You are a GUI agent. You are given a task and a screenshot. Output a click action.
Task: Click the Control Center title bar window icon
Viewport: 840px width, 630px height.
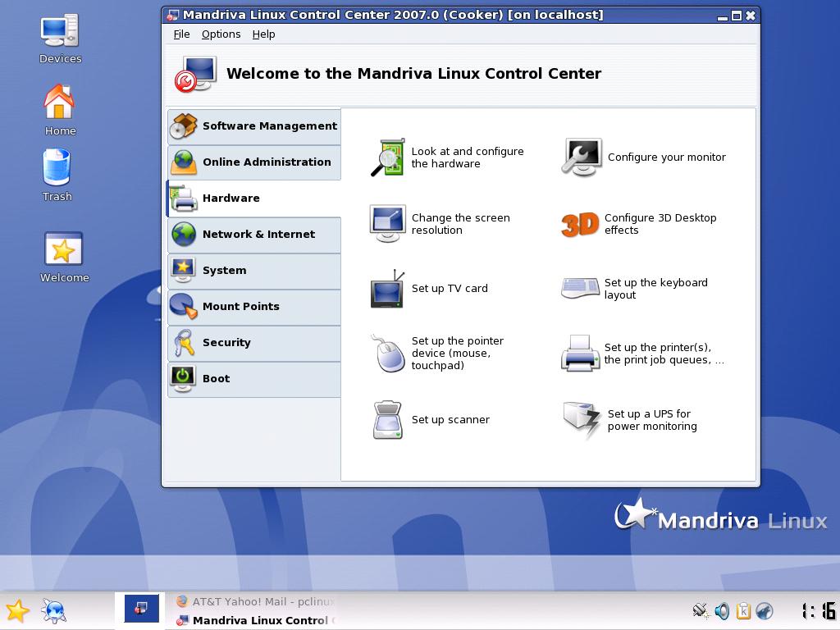point(172,16)
